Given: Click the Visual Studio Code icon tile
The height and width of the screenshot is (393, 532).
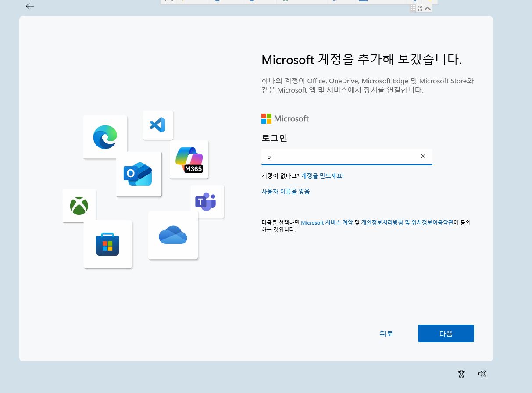Looking at the screenshot, I should pyautogui.click(x=158, y=125).
